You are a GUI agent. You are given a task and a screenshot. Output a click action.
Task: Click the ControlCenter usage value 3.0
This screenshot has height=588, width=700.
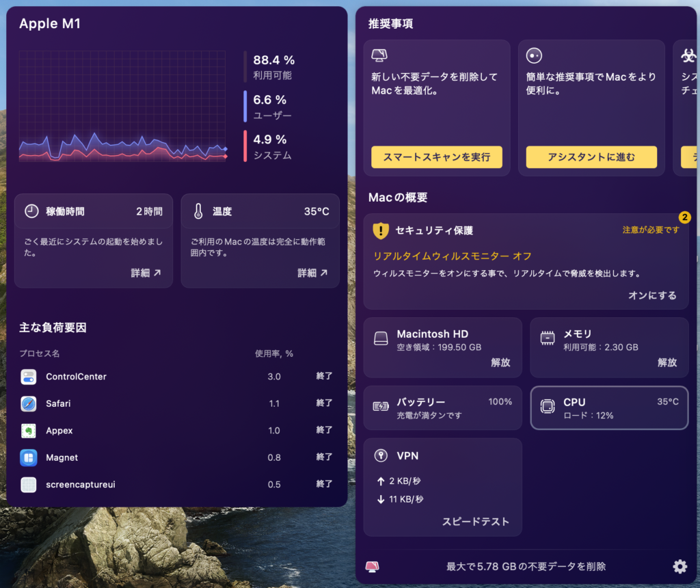pos(274,377)
